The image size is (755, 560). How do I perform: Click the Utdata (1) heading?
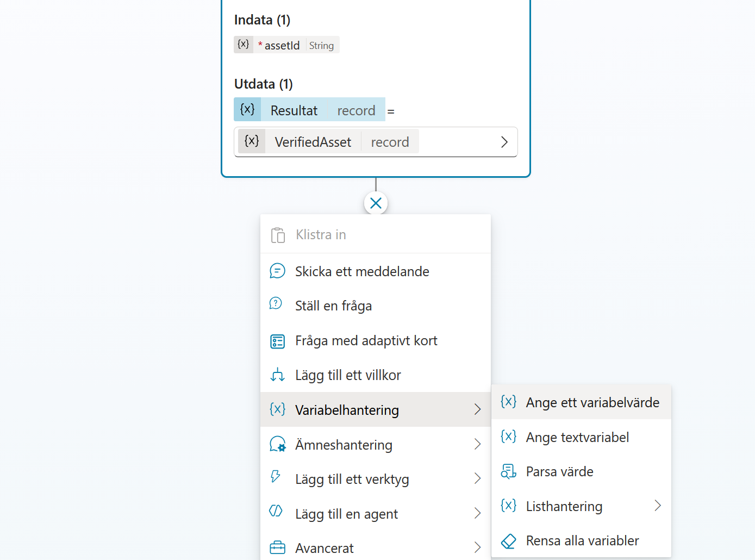(264, 84)
